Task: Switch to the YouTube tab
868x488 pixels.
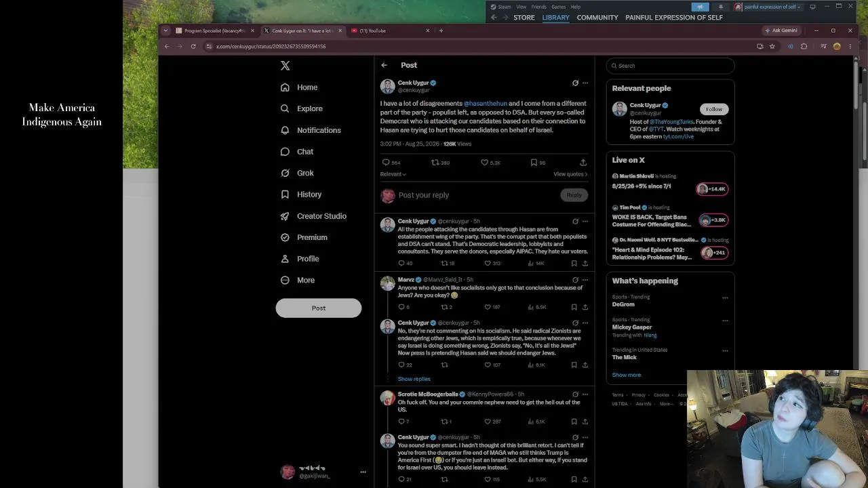Action: coord(390,30)
